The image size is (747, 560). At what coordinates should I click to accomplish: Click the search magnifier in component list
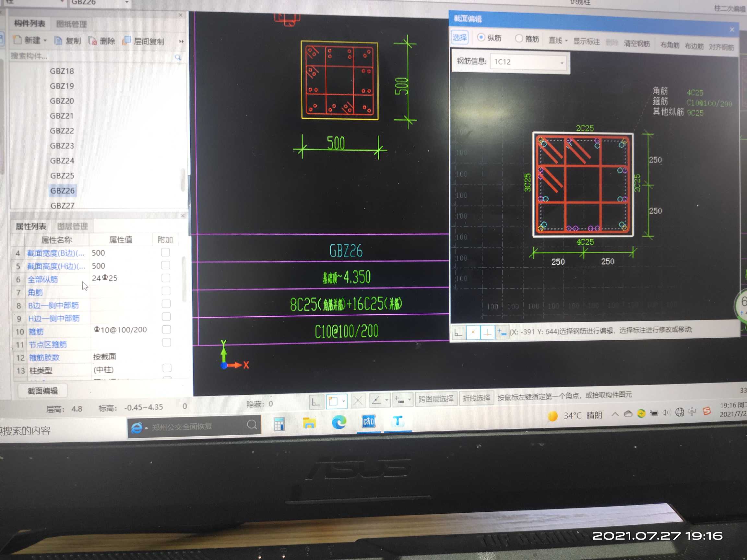(x=178, y=57)
